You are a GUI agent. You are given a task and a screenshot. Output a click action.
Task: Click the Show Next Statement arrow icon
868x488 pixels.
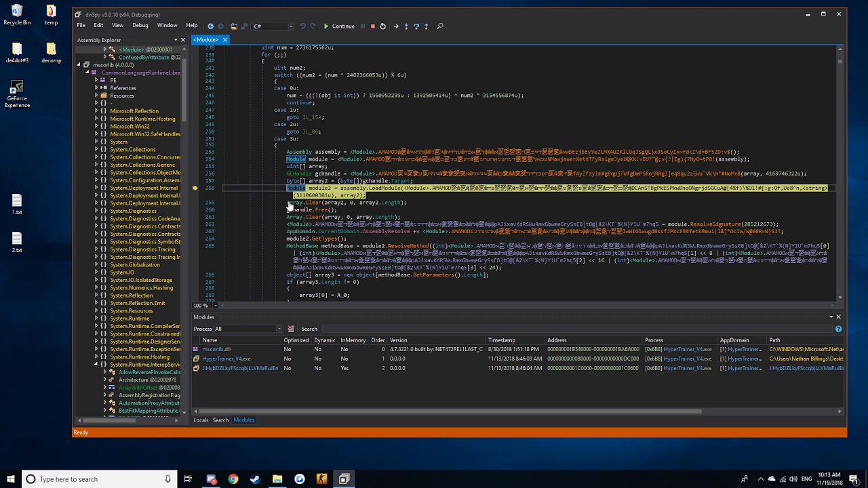pyautogui.click(x=396, y=26)
